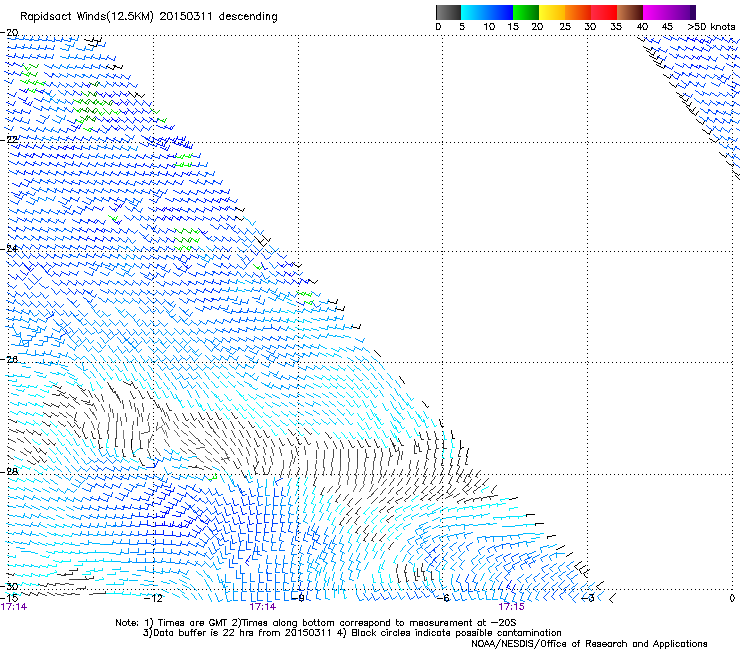This screenshot has height=650, width=740.
Task: Click the '>50 knots' legend label
Action: 711,27
